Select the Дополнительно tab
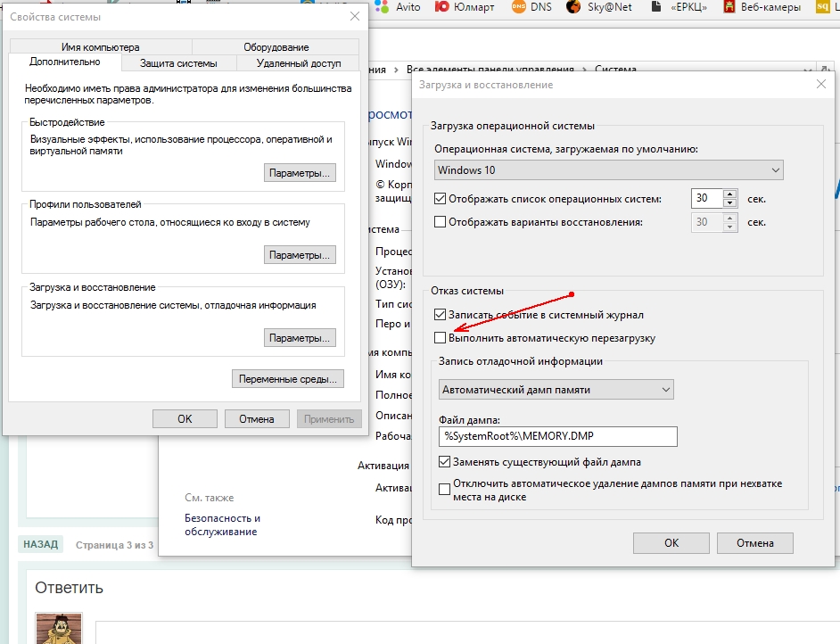The height and width of the screenshot is (644, 840). click(x=65, y=62)
